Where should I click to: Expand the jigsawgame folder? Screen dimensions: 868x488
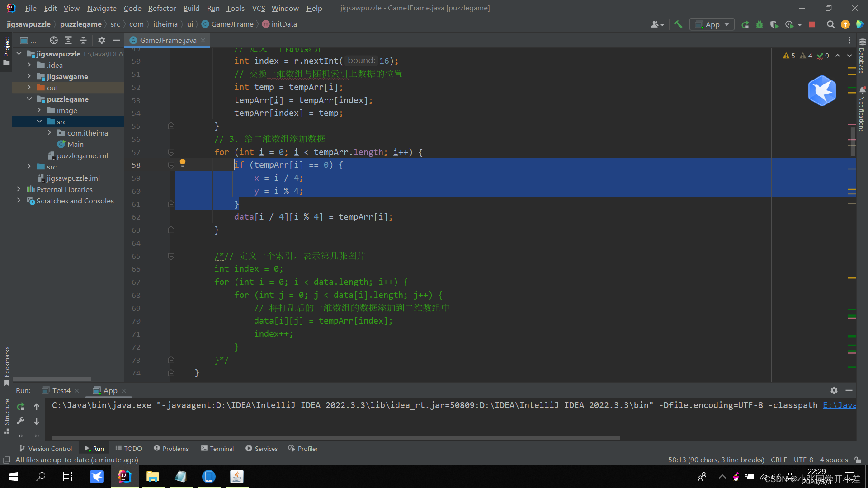pyautogui.click(x=29, y=76)
